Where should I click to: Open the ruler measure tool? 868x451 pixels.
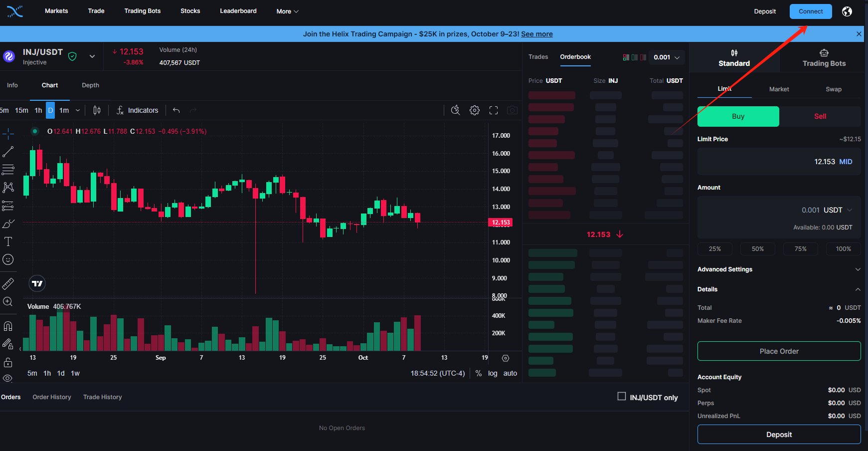point(8,284)
